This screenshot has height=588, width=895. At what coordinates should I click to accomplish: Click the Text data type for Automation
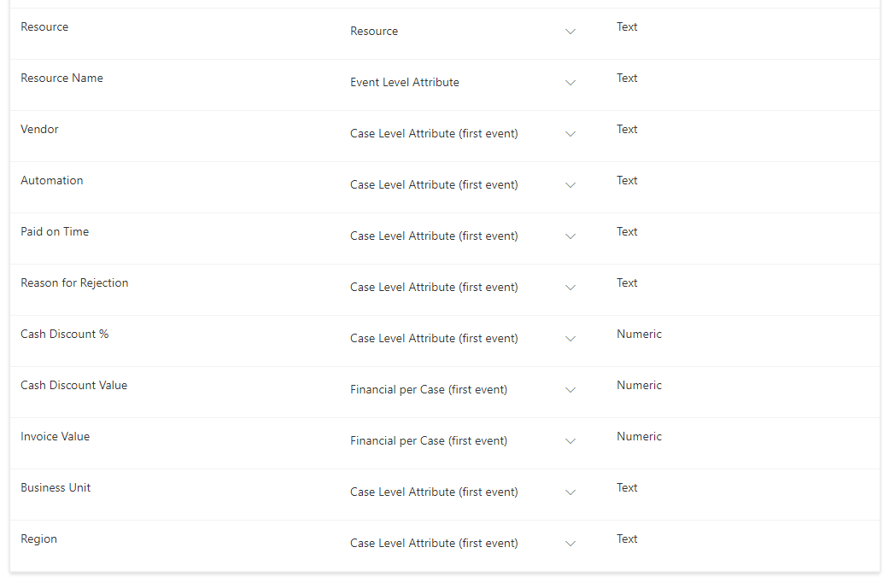click(627, 181)
